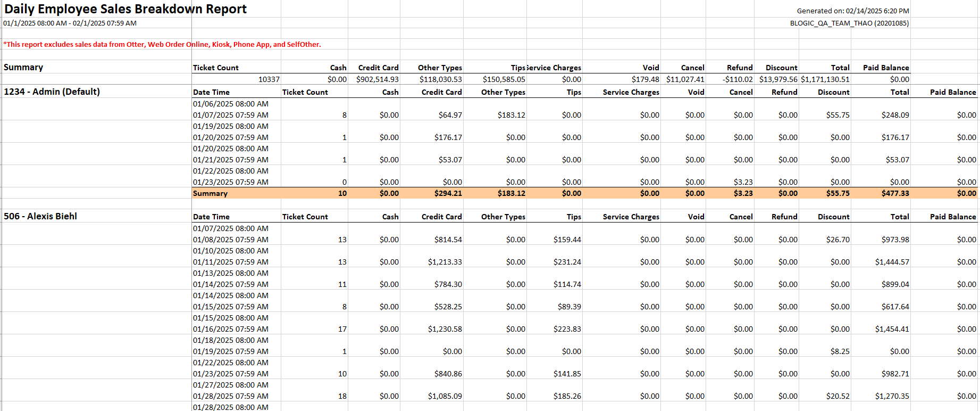Click the red excluded sales data notice
This screenshot has height=411, width=980.
162,45
